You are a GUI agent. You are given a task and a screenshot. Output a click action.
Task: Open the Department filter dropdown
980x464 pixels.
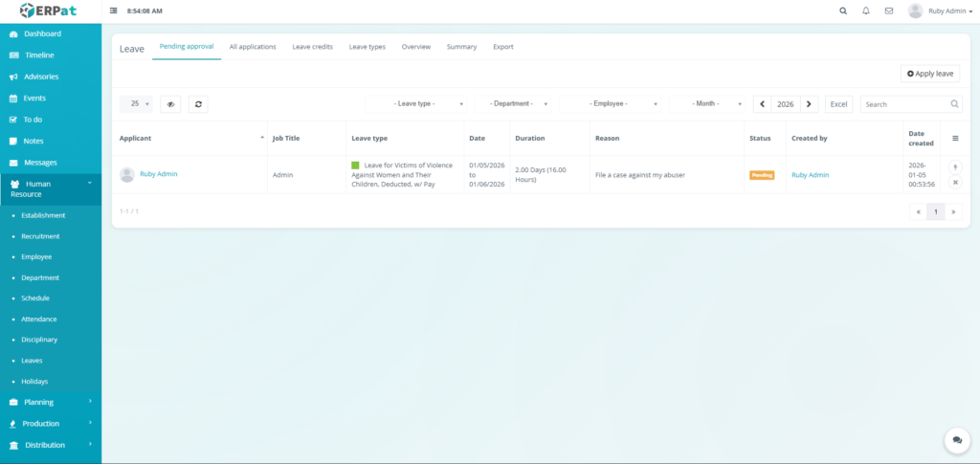[x=514, y=104]
